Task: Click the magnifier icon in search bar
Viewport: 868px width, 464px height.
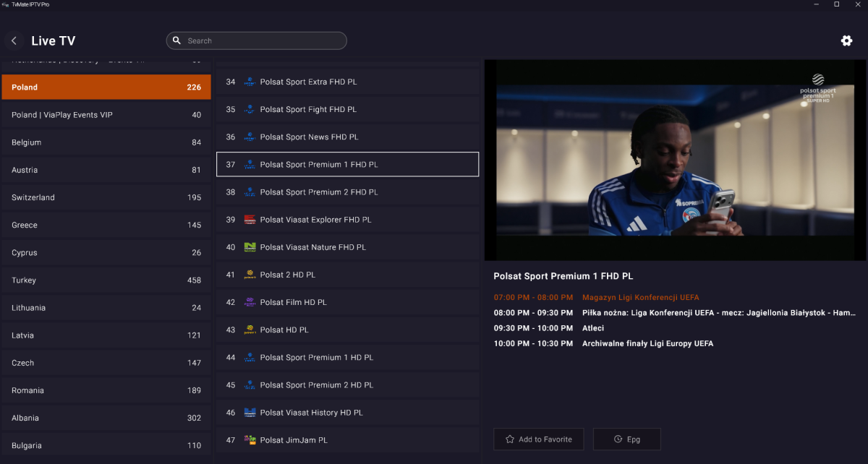Action: (x=176, y=41)
